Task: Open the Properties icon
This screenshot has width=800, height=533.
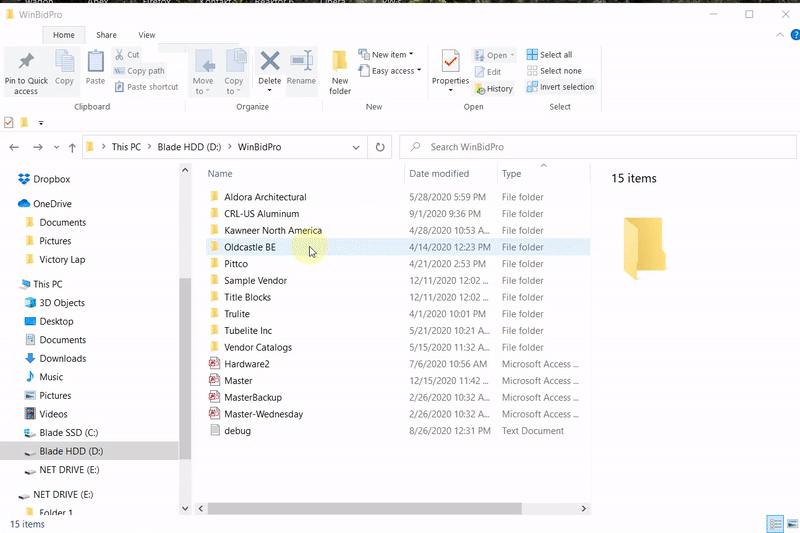Action: [451, 61]
